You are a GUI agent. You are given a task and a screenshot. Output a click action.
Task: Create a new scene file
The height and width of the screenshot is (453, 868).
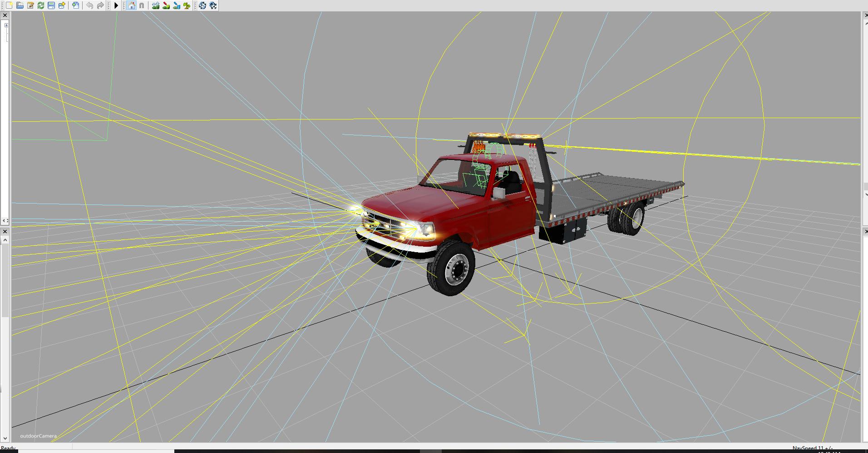point(9,5)
